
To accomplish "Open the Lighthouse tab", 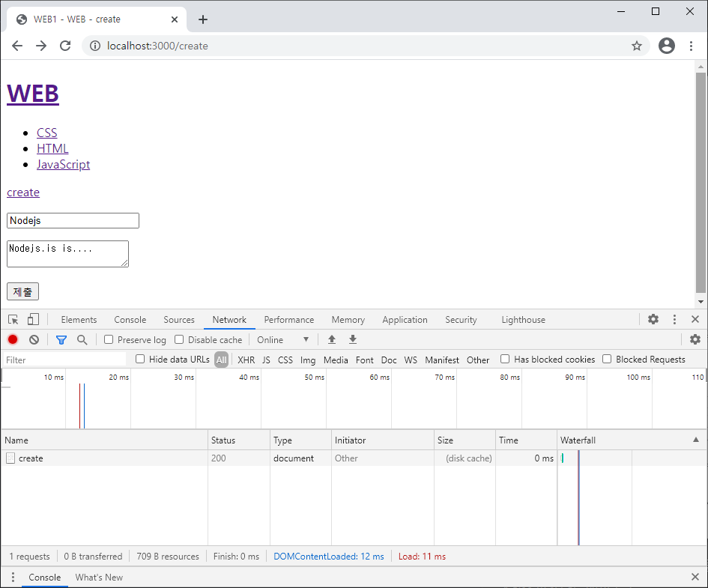I will [x=524, y=320].
